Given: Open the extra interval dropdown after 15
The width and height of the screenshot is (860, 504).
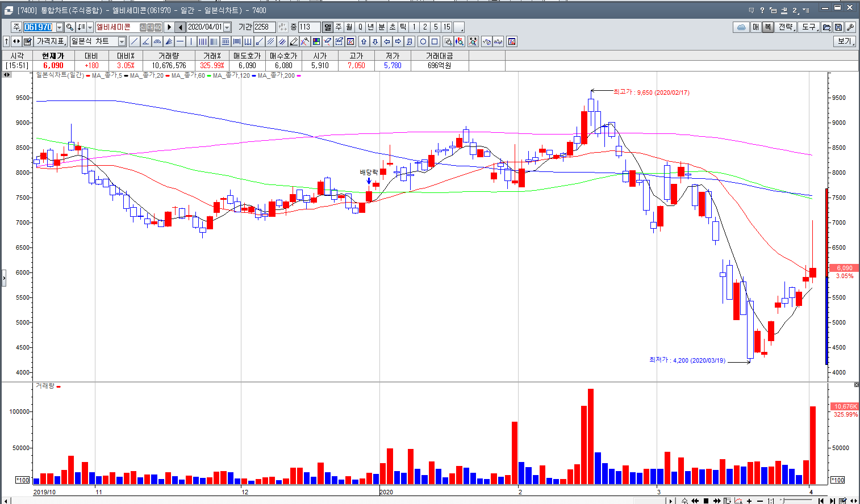Looking at the screenshot, I should tap(459, 27).
